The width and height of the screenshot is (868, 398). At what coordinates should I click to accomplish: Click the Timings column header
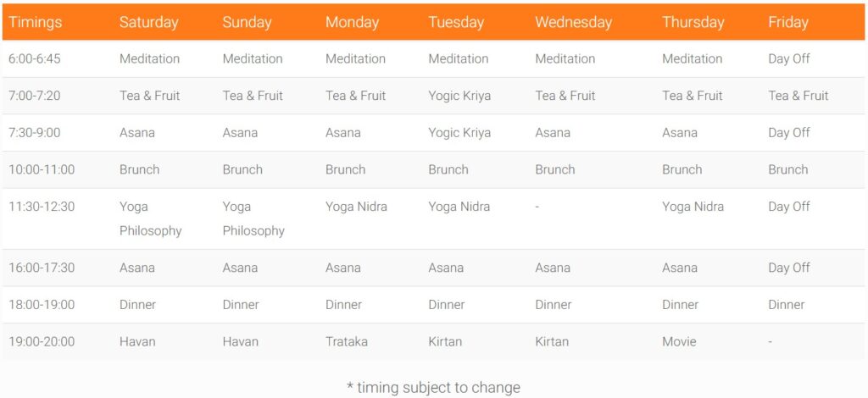pos(36,23)
